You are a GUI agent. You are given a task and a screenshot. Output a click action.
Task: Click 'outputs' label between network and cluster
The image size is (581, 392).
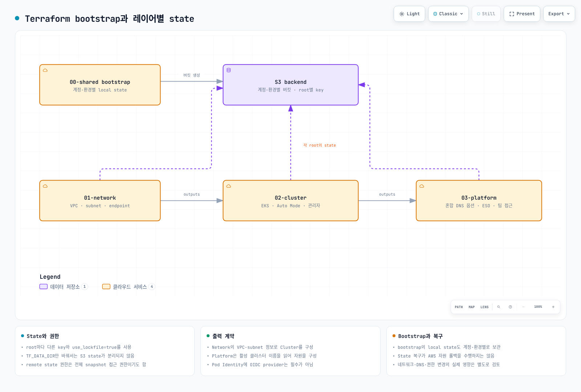tap(192, 195)
